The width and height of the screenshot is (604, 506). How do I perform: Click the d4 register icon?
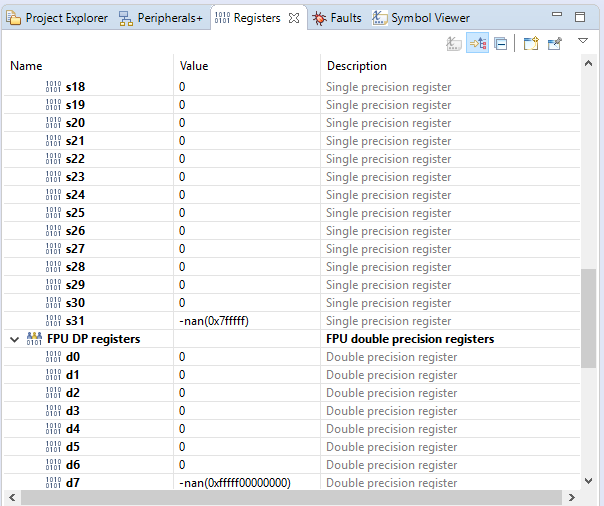(53, 429)
